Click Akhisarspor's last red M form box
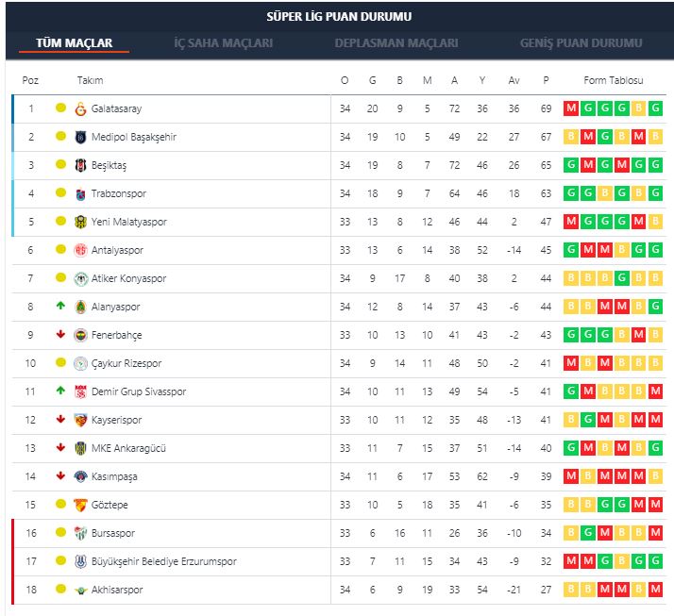 click(656, 590)
